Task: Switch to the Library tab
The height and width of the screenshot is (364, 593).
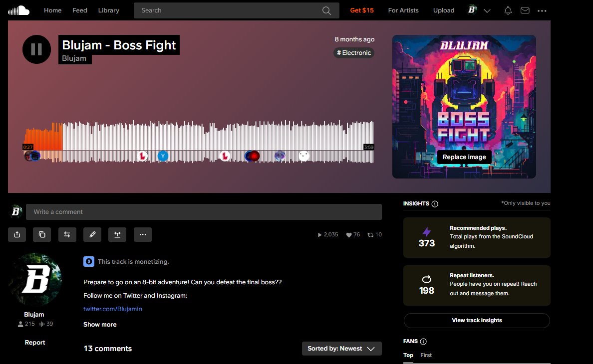Action: click(x=108, y=10)
